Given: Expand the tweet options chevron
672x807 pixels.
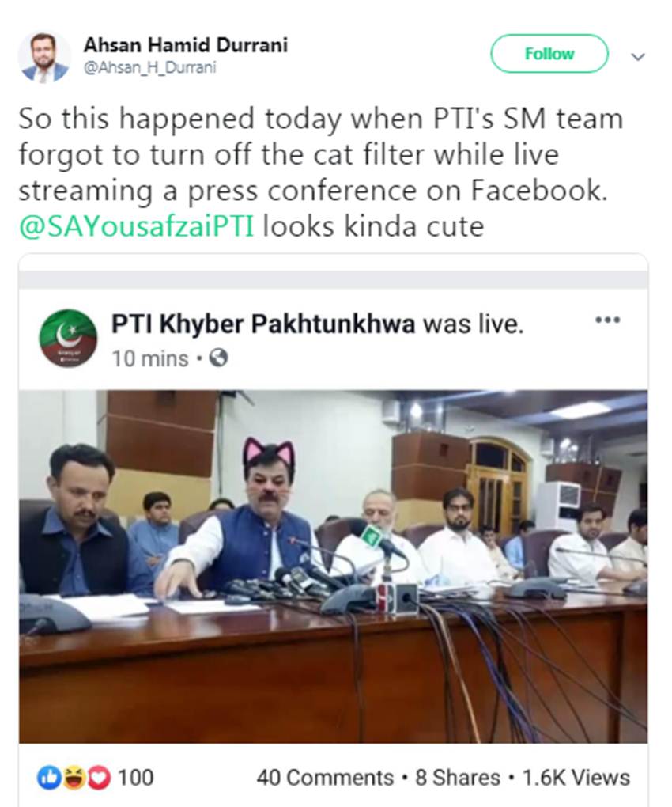Looking at the screenshot, I should click(637, 57).
